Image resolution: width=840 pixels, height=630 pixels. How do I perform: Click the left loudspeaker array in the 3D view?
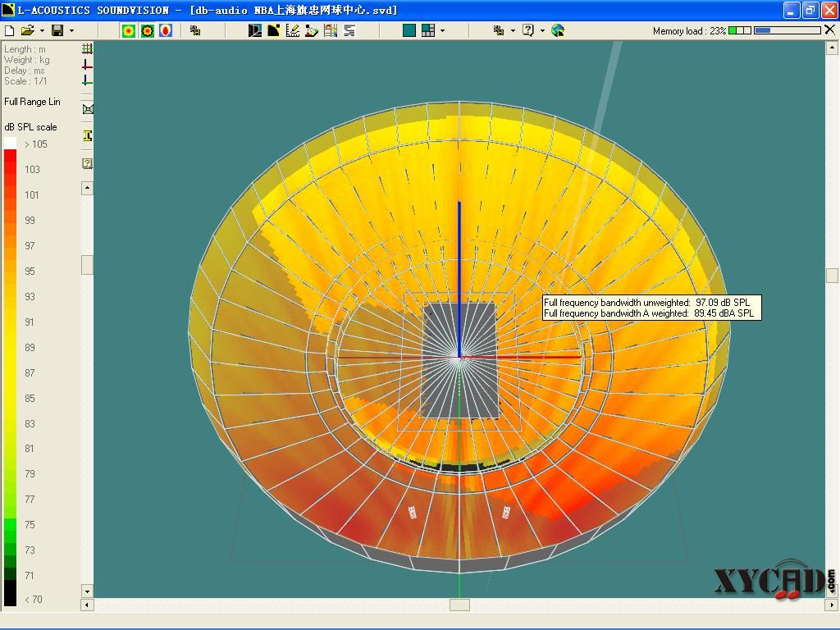click(x=413, y=512)
